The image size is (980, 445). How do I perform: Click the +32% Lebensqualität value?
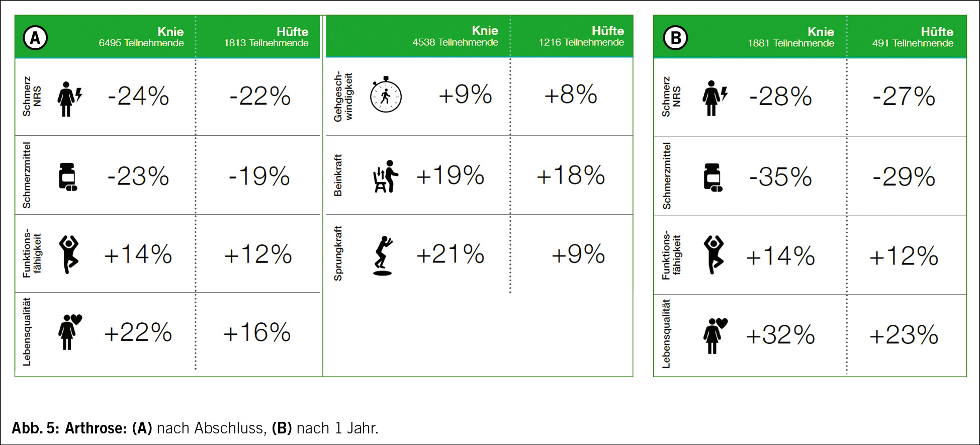[780, 335]
